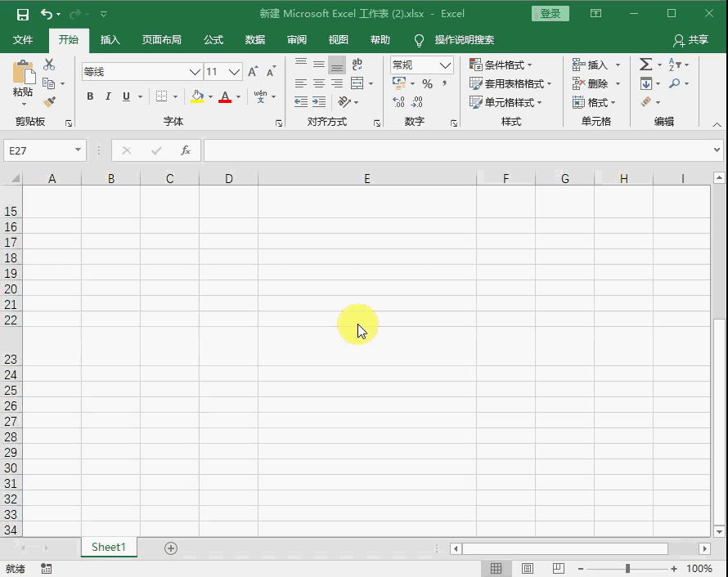
Task: Apply percent style format
Action: point(427,84)
